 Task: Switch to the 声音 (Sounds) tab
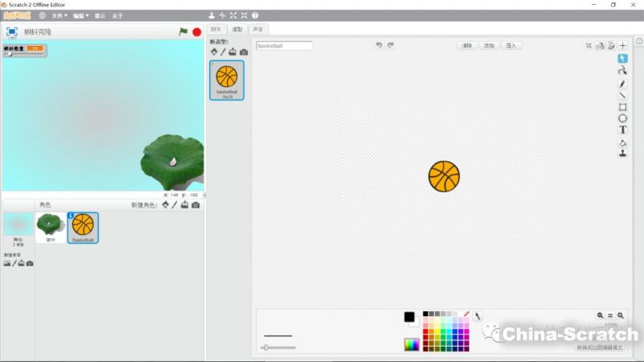tap(257, 29)
